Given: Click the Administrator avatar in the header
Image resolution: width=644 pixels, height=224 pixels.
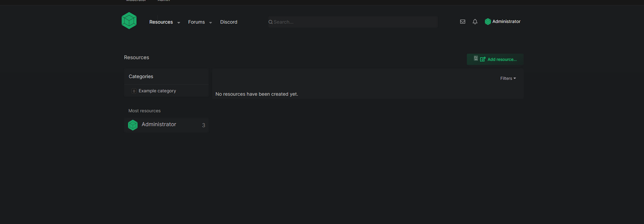Looking at the screenshot, I should [488, 22].
